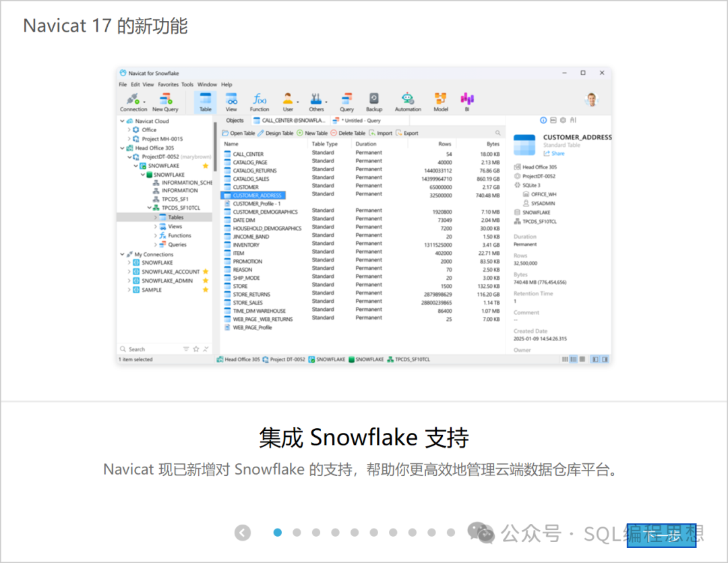The height and width of the screenshot is (563, 728).
Task: Select the second page indicator dot
Action: tap(297, 533)
